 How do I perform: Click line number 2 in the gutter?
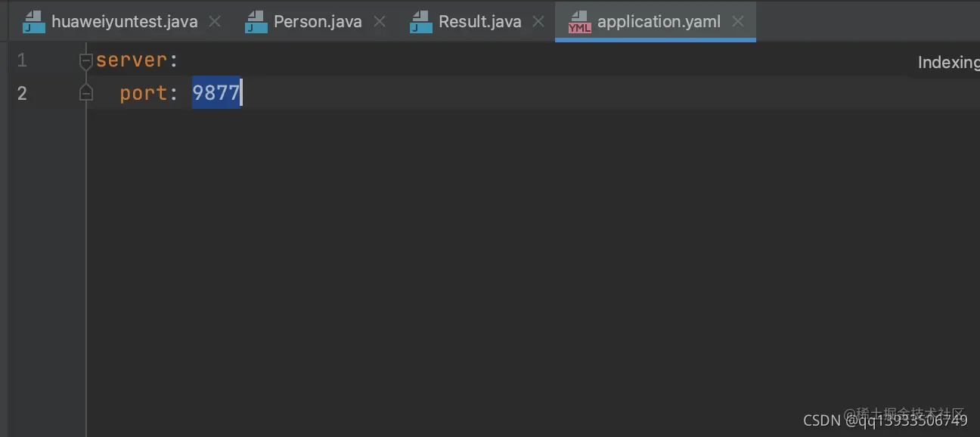(x=22, y=93)
